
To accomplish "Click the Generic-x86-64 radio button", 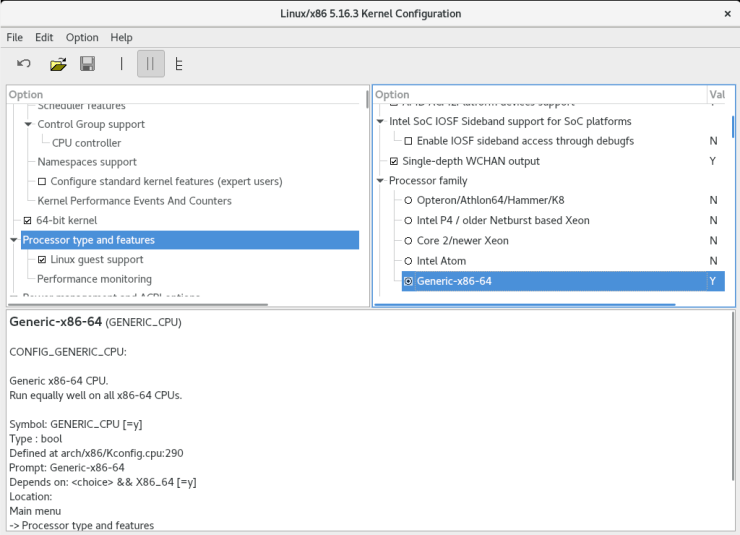I will pos(408,281).
